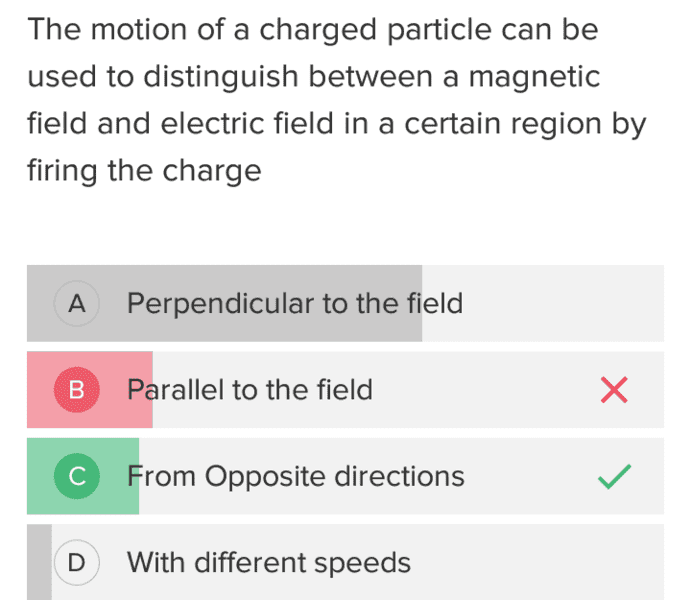
Task: Select the red circled B badge
Action: tap(77, 390)
